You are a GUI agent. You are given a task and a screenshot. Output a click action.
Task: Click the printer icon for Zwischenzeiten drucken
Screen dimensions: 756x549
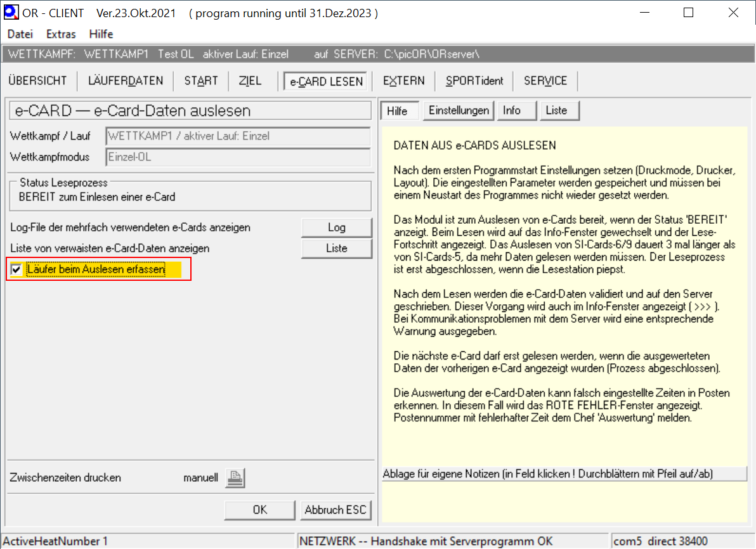[x=235, y=478]
